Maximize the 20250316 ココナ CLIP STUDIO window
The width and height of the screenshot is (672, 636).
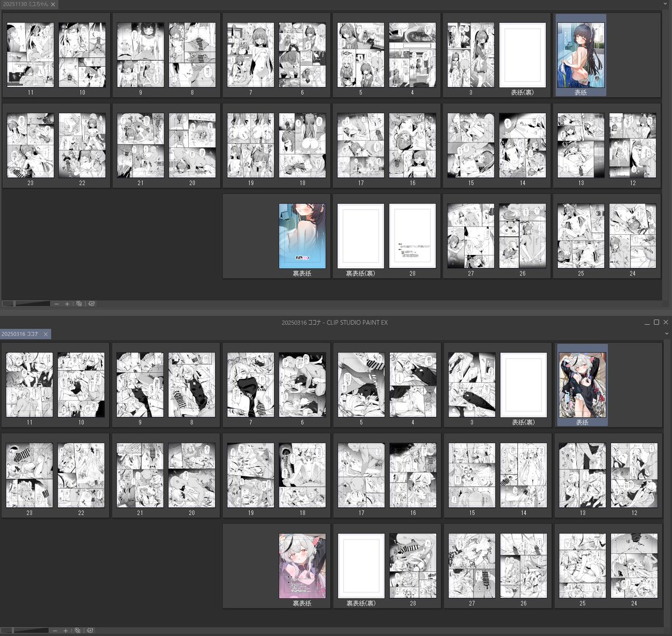coord(656,323)
